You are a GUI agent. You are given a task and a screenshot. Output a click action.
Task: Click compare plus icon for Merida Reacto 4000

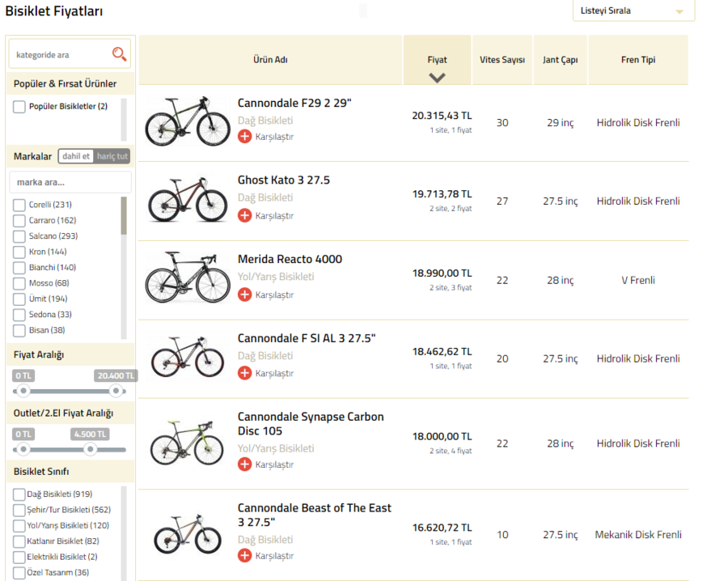click(x=244, y=295)
